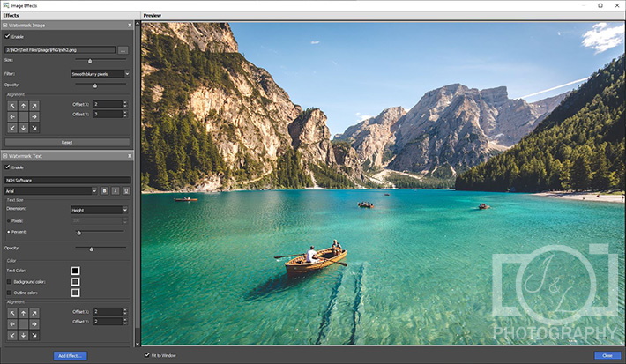Align Watermark Image to bottom-right corner
The height and width of the screenshot is (364, 626).
(x=34, y=128)
